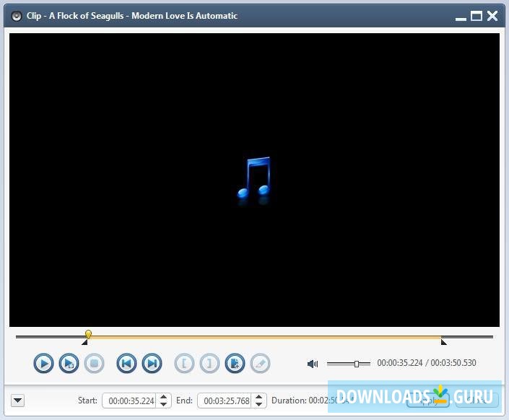Decrease the Start time with down arrow
509x420 pixels.
[164, 404]
